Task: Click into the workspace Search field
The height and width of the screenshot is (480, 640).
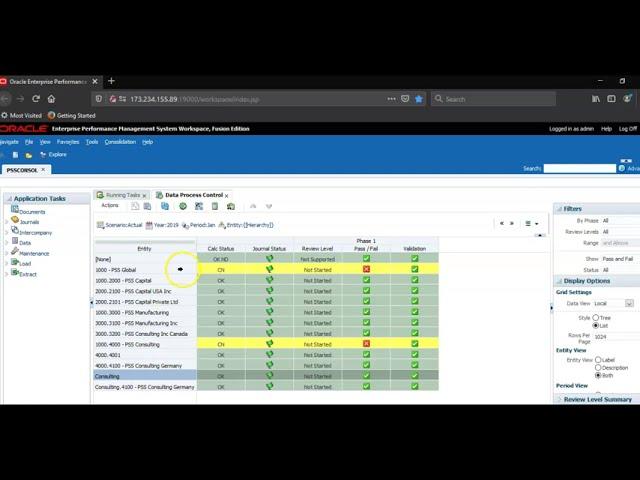Action: [x=580, y=169]
